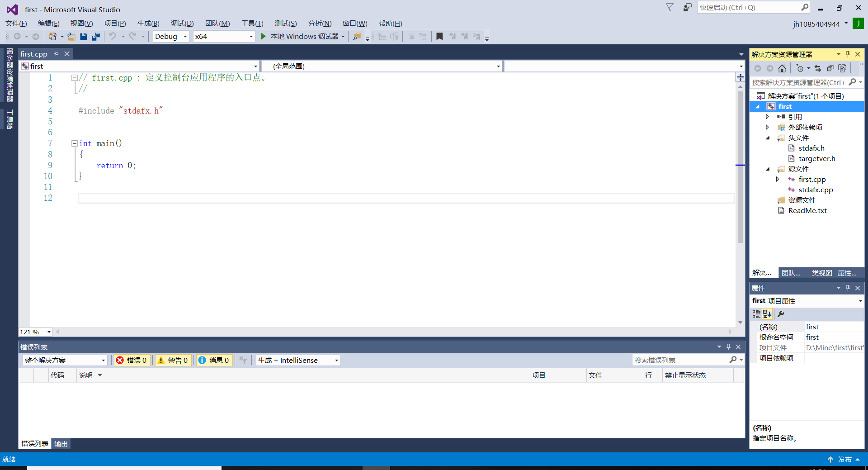Image resolution: width=868 pixels, height=470 pixels.
Task: Click the Undo toolbar icon
Action: click(113, 36)
